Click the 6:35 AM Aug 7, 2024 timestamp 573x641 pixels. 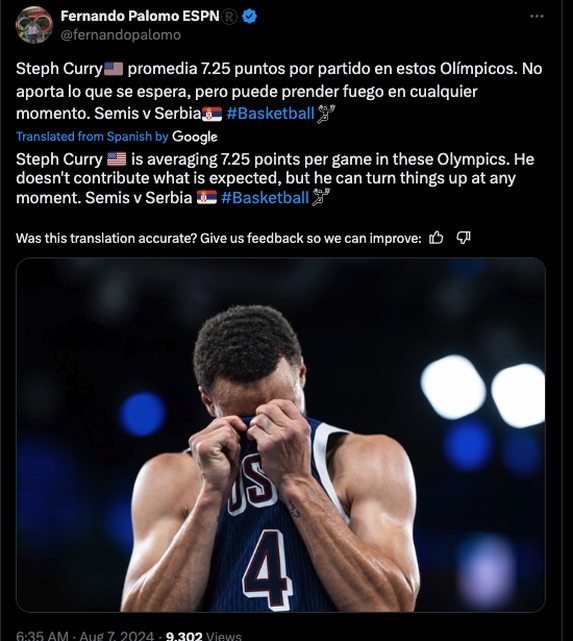(x=85, y=636)
